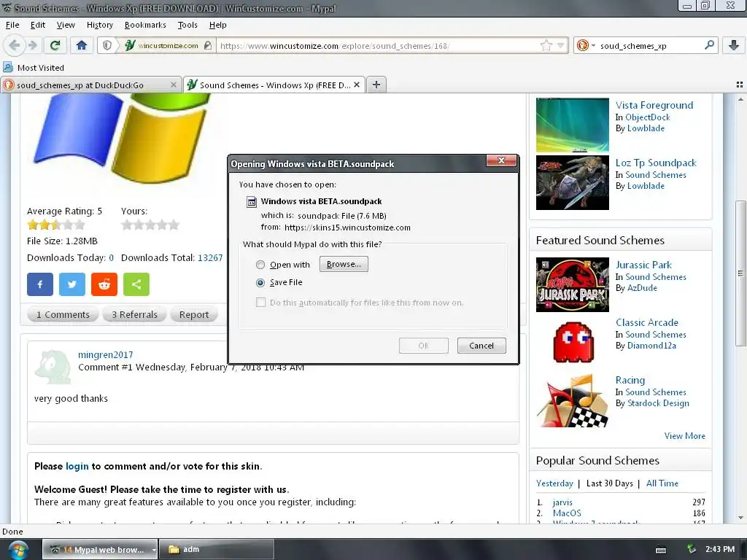Open the jarvis popular scheme link
The image size is (747, 560).
pos(562,502)
